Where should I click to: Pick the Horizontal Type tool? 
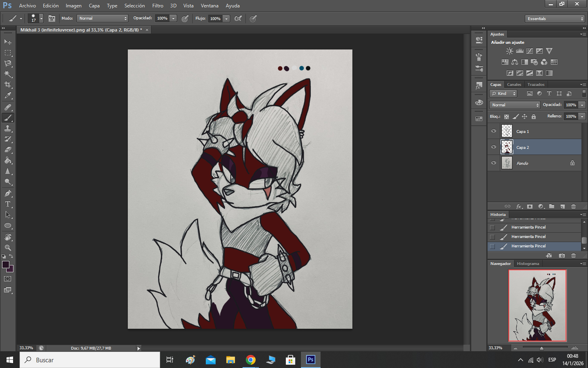click(8, 204)
